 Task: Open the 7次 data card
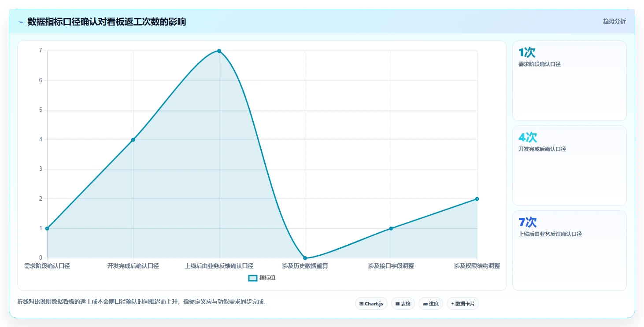tap(569, 250)
